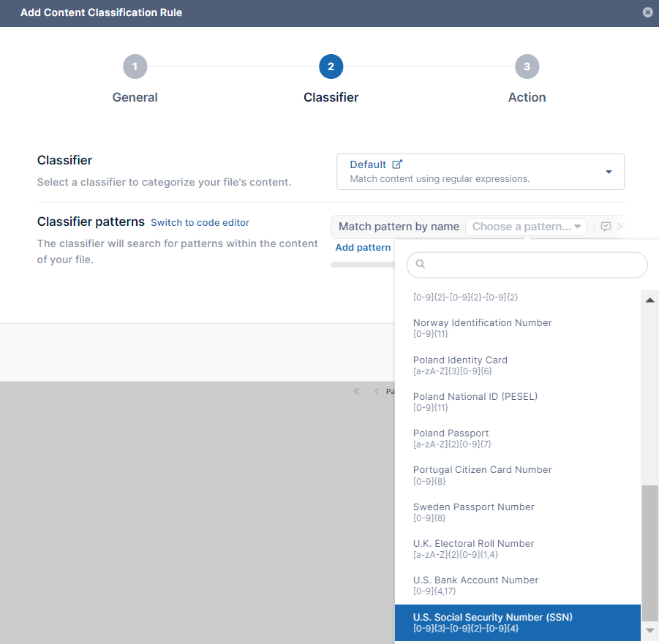Click scroll up arrow in pattern list
The width and height of the screenshot is (659, 644).
point(649,300)
